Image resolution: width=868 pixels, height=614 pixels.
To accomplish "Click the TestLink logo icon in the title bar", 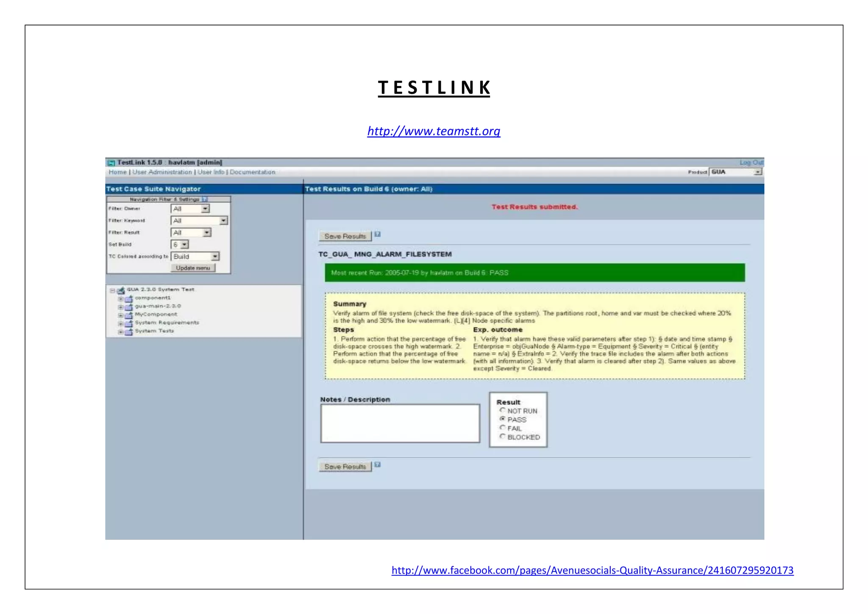I will pyautogui.click(x=111, y=163).
